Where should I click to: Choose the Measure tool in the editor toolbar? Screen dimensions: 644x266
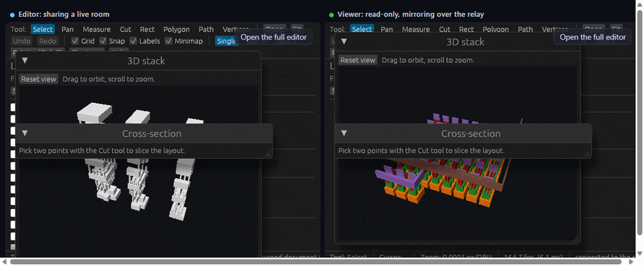97,29
